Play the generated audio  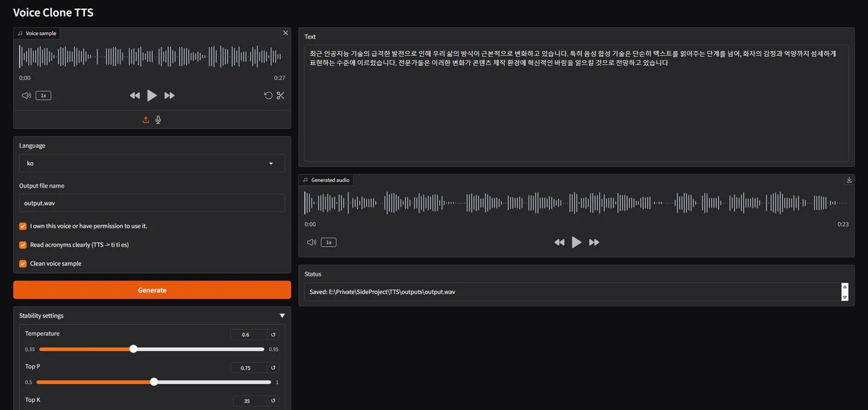coord(577,242)
